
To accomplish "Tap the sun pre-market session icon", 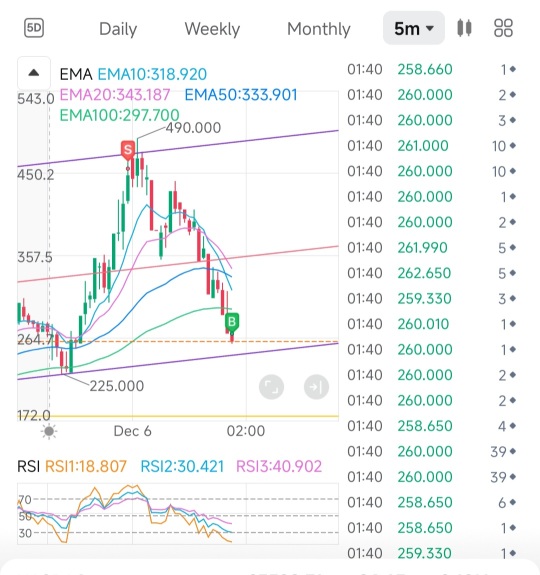I will 49,431.
